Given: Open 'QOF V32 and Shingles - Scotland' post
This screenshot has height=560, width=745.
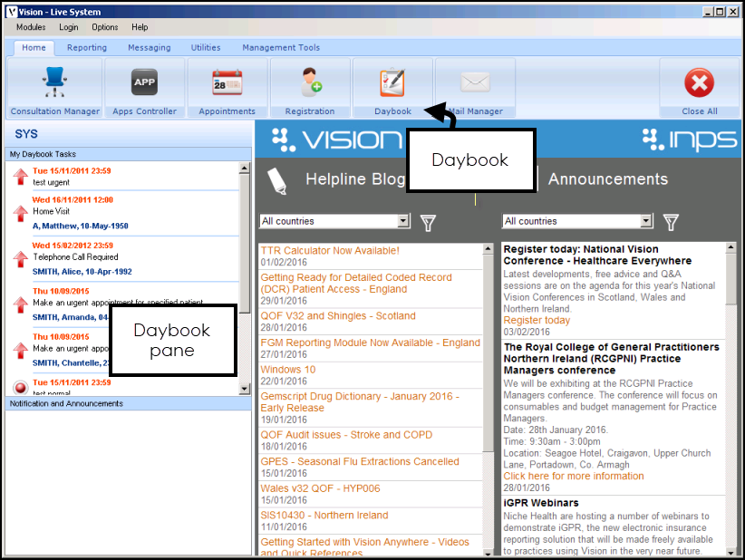Looking at the screenshot, I should point(338,316).
